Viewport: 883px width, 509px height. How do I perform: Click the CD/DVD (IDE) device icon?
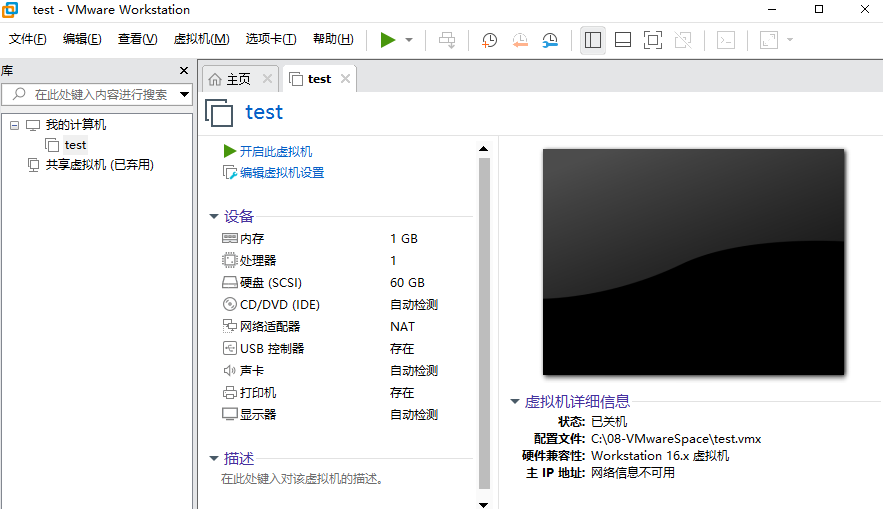coord(229,304)
